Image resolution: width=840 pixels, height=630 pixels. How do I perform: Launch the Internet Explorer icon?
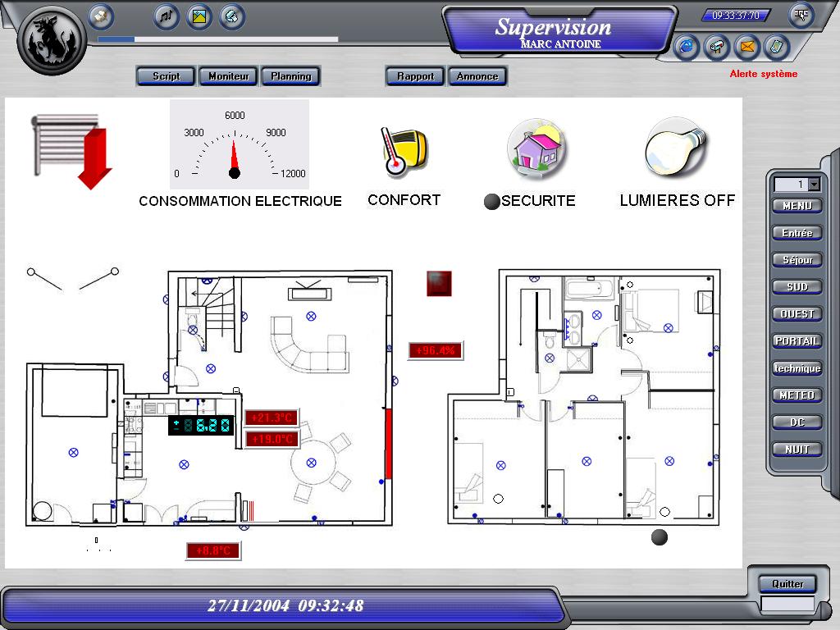coord(686,48)
